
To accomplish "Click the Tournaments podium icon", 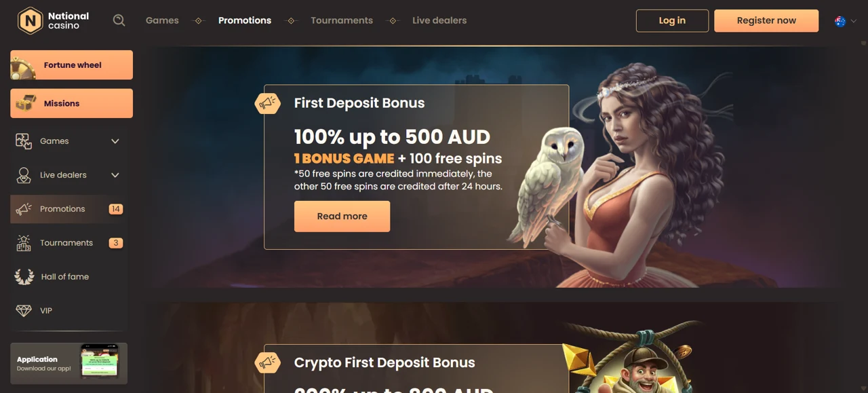I will tap(24, 243).
